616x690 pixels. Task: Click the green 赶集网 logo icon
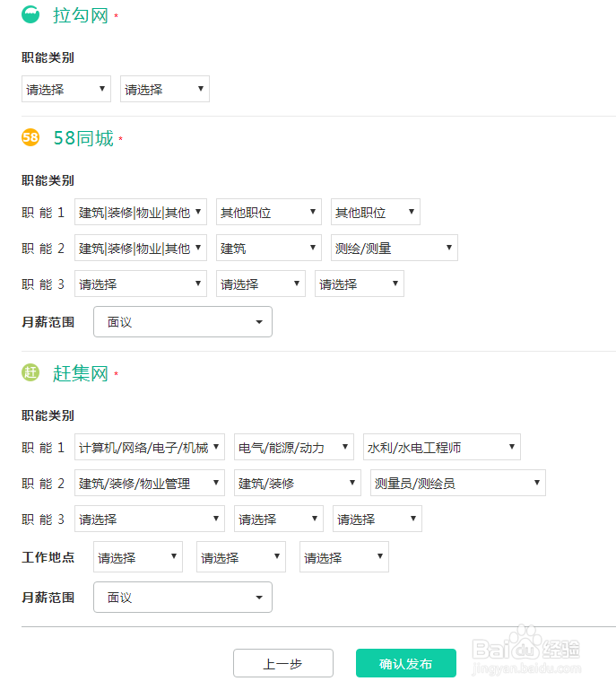pos(30,372)
